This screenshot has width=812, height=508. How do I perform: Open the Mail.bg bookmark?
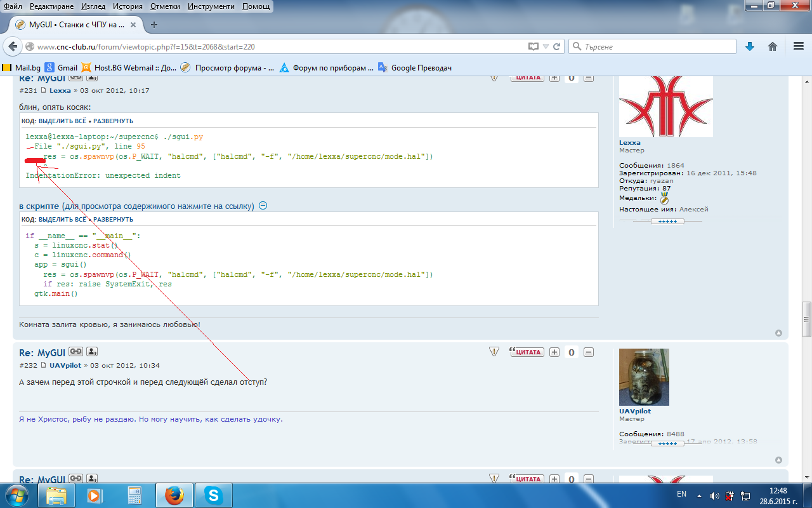pos(22,68)
